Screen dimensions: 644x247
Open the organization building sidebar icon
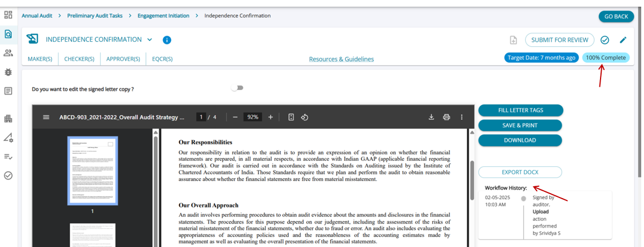(x=8, y=118)
